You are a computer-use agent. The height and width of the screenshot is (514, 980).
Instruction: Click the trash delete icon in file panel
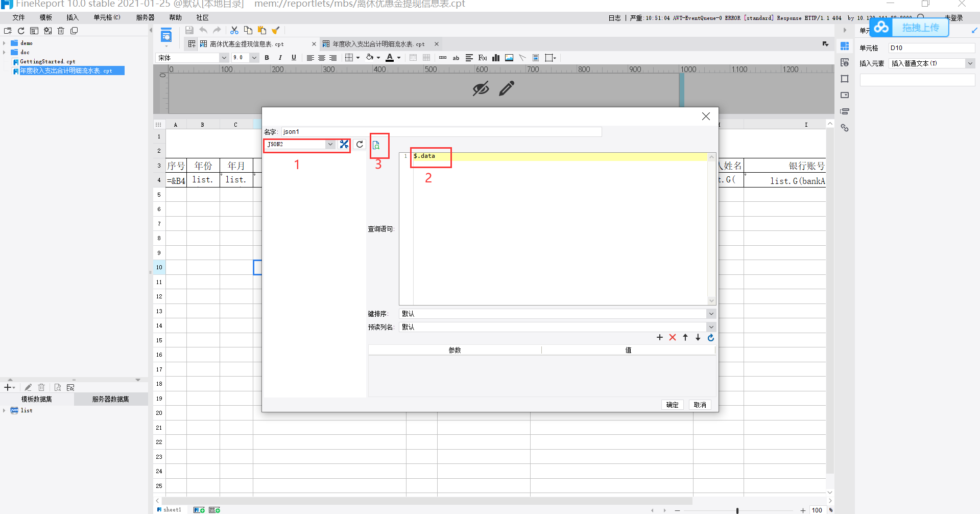point(61,31)
